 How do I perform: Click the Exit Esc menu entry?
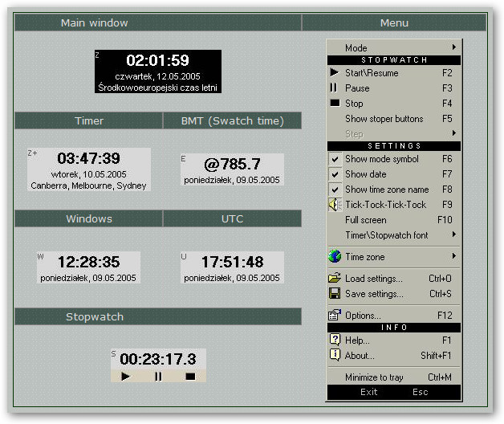tap(394, 392)
